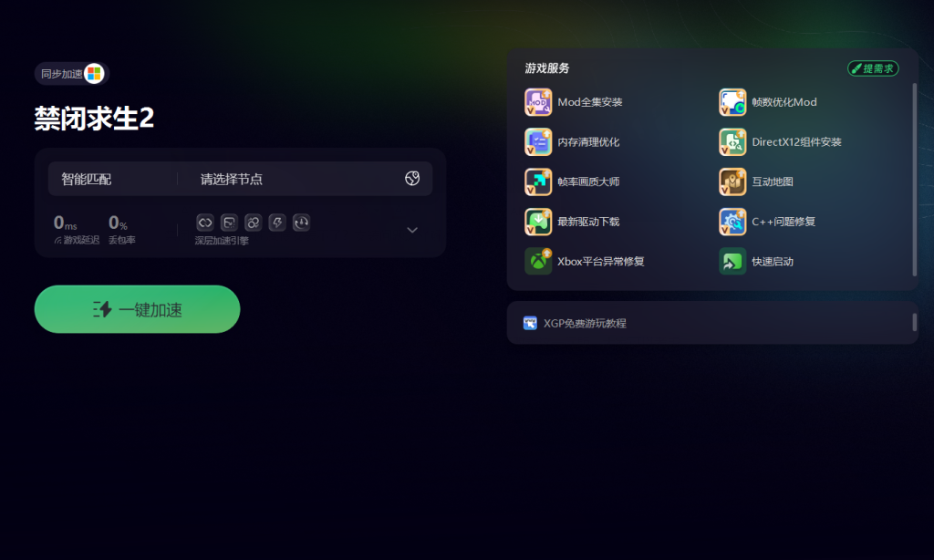Screen dimensions: 934x560
Task: Expand the acceleration details chevron
Action: point(412,230)
